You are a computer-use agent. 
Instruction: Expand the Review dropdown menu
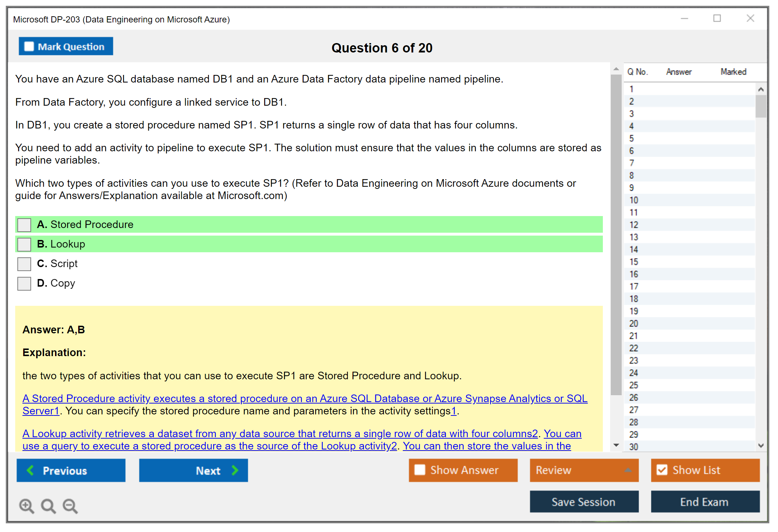click(628, 470)
